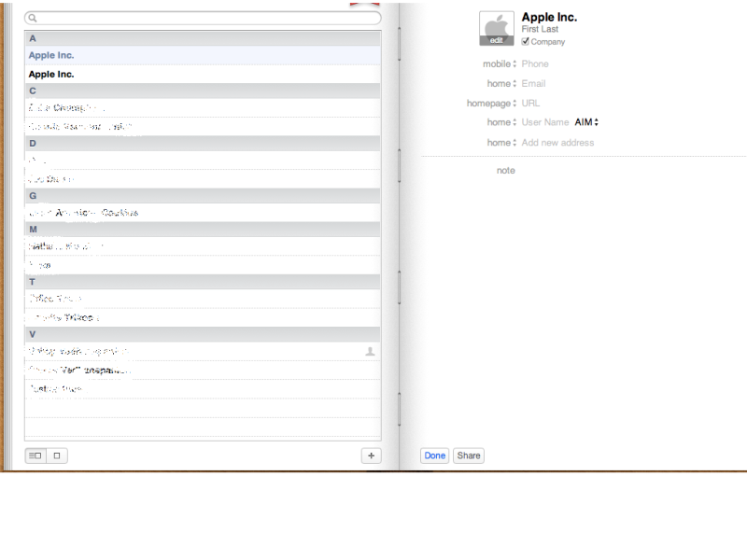
Task: Click the C section header
Action: coord(203,91)
